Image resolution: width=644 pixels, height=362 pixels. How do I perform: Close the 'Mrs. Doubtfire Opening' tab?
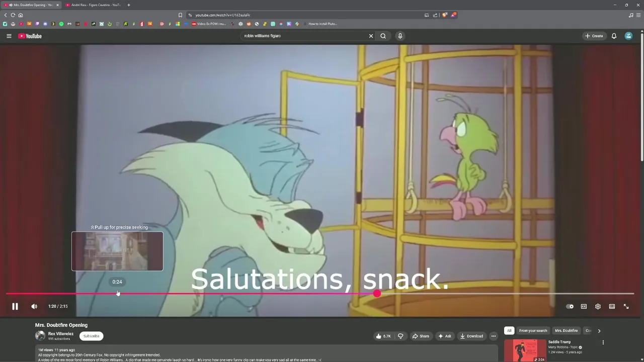57,5
